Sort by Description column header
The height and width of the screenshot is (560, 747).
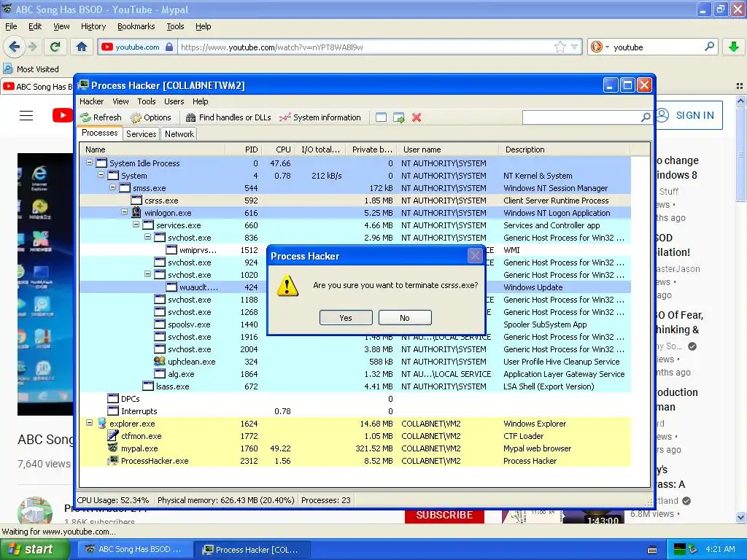(x=564, y=149)
